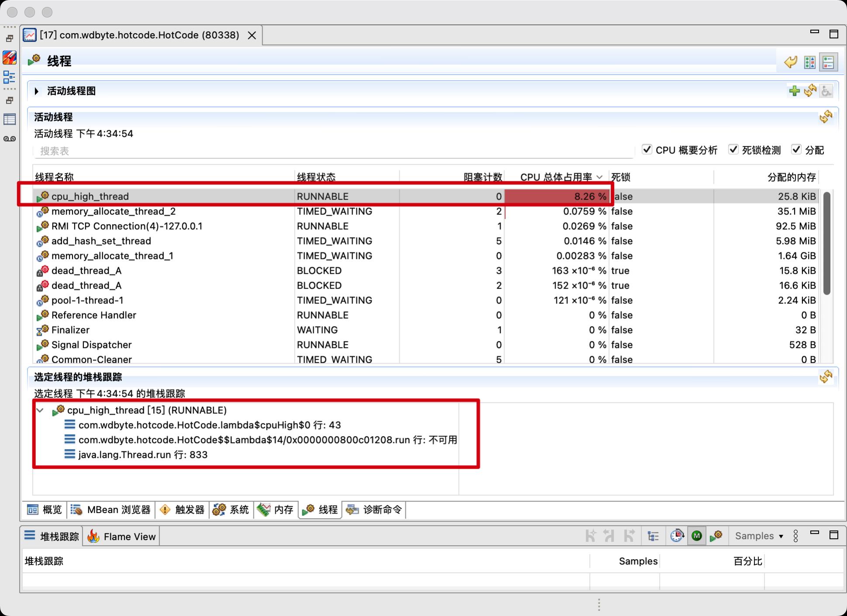
Task: Click the 搜索表 search field
Action: [x=332, y=151]
